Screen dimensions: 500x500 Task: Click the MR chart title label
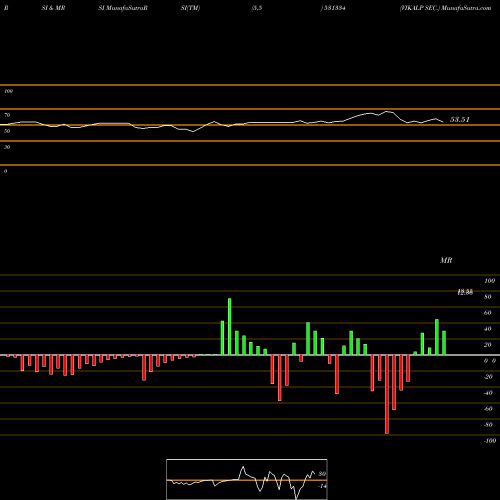click(446, 260)
